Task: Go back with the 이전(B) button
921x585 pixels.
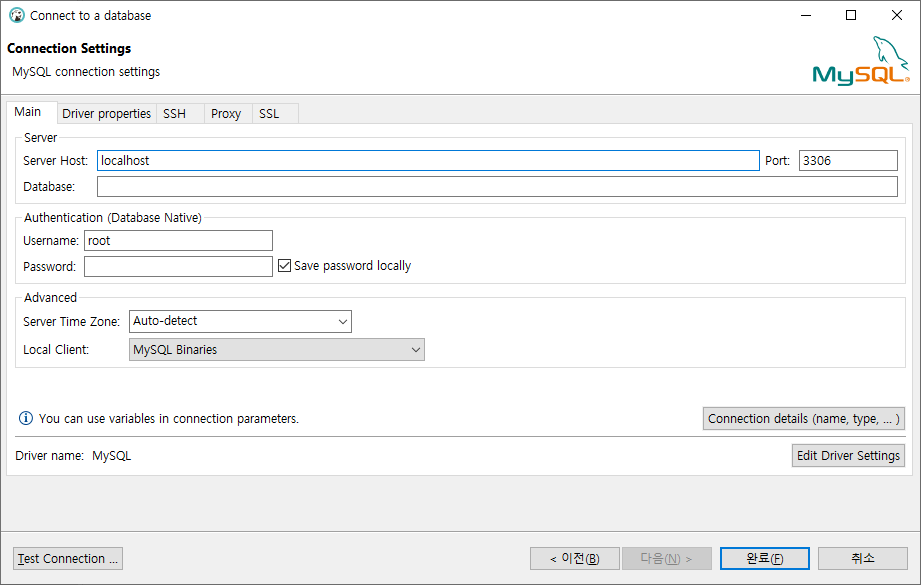Action: 574,559
